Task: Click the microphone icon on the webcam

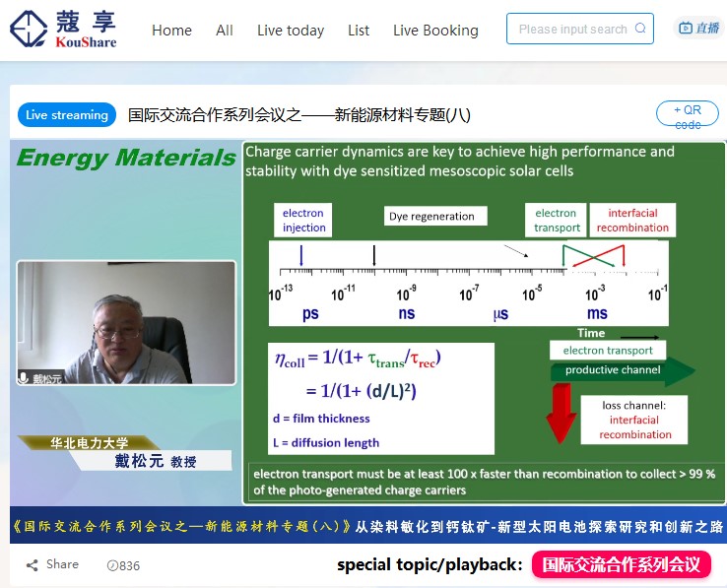Action: tap(23, 377)
